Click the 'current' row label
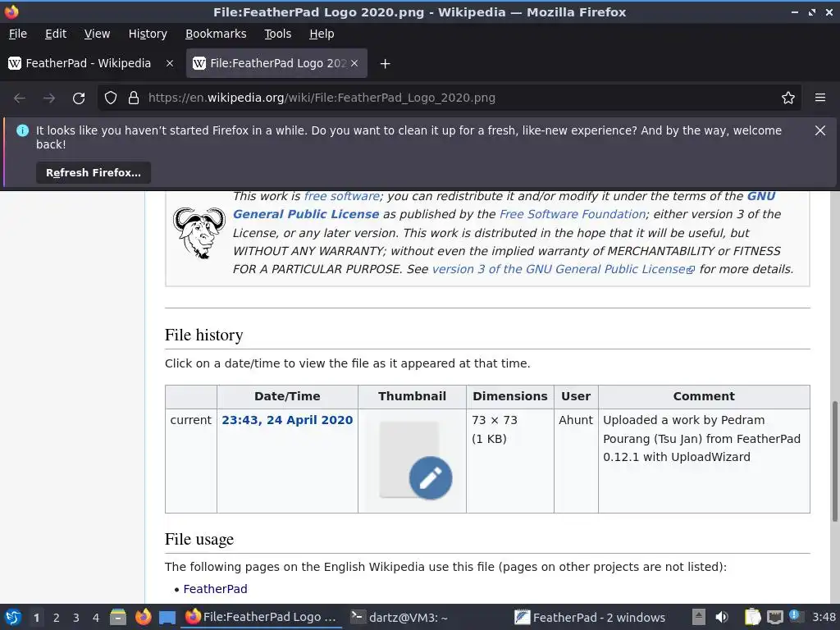Screen dimensions: 840x630 (x=190, y=420)
